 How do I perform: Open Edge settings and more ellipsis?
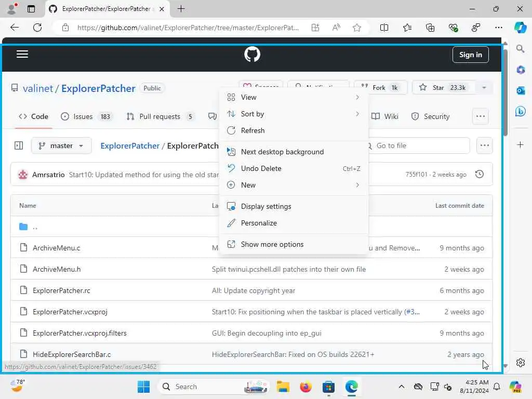[x=498, y=28]
